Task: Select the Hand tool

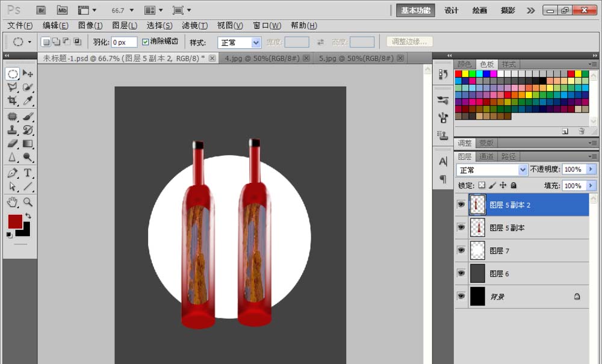Action: pyautogui.click(x=12, y=202)
